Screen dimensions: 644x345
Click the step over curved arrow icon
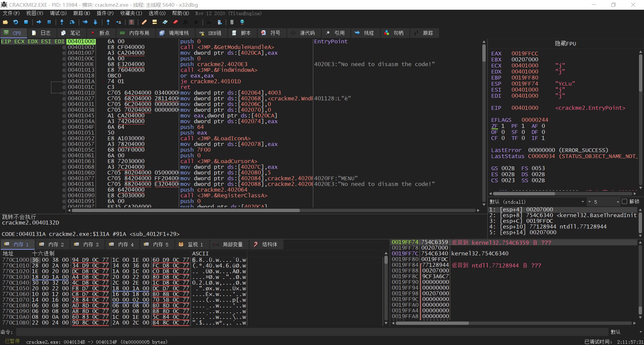[x=72, y=22]
